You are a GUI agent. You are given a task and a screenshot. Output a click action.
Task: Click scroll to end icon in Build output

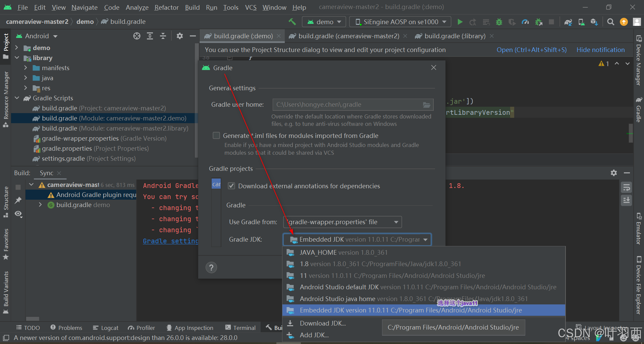(x=626, y=200)
